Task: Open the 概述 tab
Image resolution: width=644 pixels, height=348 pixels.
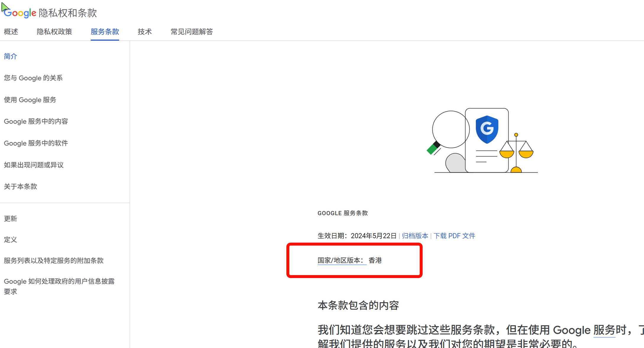Action: point(11,32)
